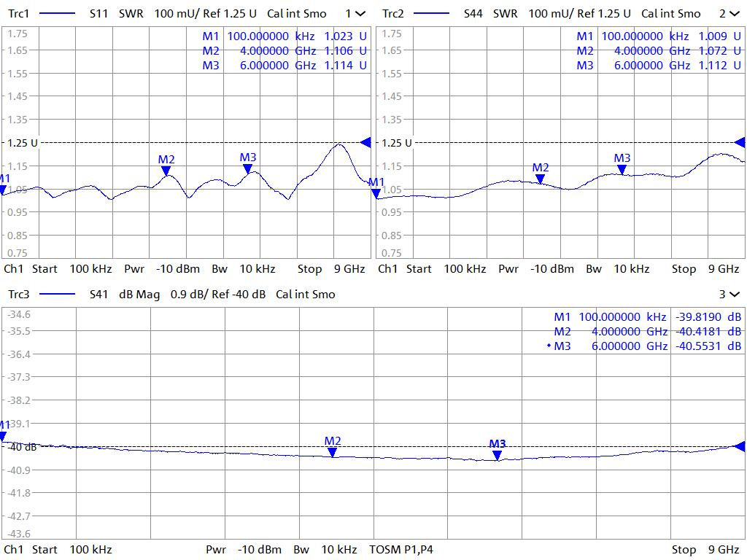Select the Trc1 trace label

[19, 14]
